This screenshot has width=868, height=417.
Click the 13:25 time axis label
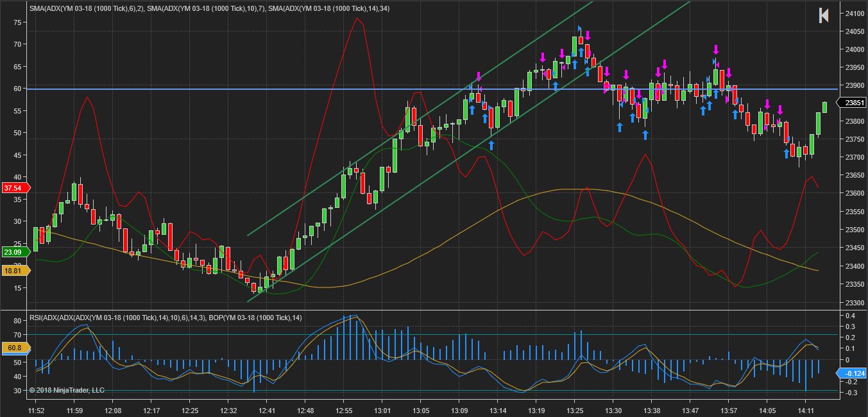[x=575, y=410]
